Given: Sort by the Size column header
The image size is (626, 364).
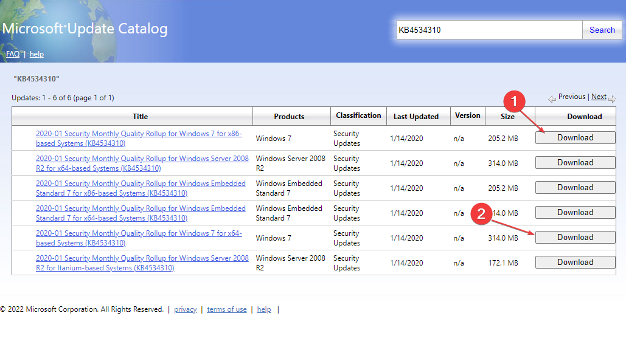Looking at the screenshot, I should (507, 117).
